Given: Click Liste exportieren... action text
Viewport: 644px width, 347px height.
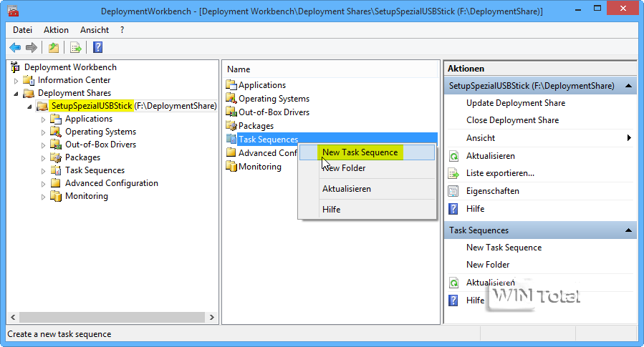Looking at the screenshot, I should 500,173.
